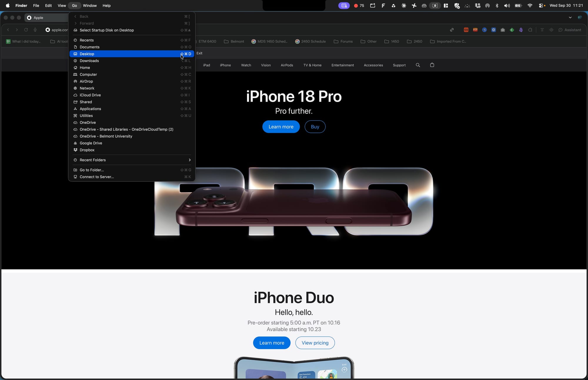Open the Imported From C... bookmarks folder
This screenshot has width=588, height=380.
(448, 41)
